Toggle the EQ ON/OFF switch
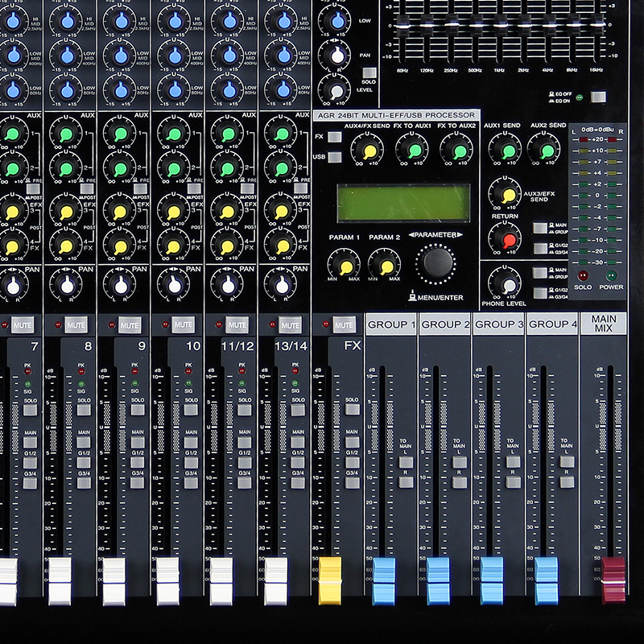The image size is (644, 644). 597,97
